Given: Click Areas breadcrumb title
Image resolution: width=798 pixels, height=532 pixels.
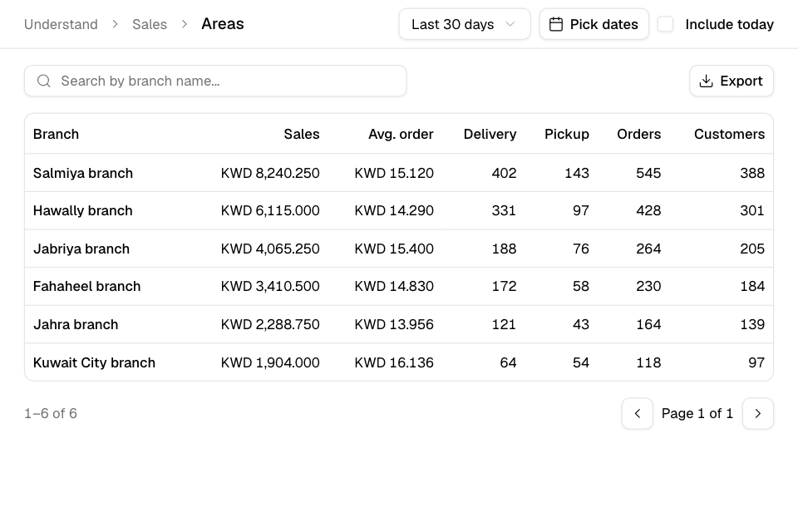Looking at the screenshot, I should pos(223,24).
